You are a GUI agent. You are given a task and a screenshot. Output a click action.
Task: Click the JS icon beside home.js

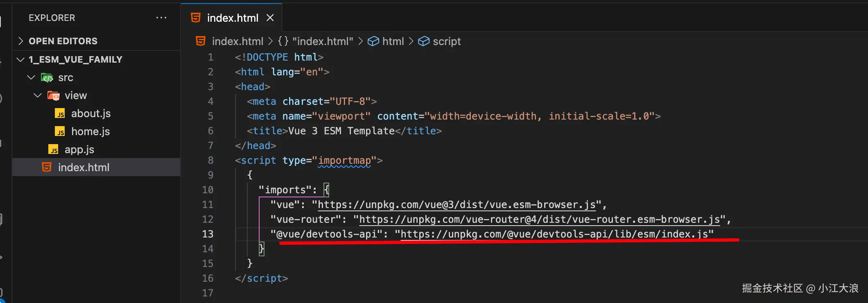pos(60,131)
